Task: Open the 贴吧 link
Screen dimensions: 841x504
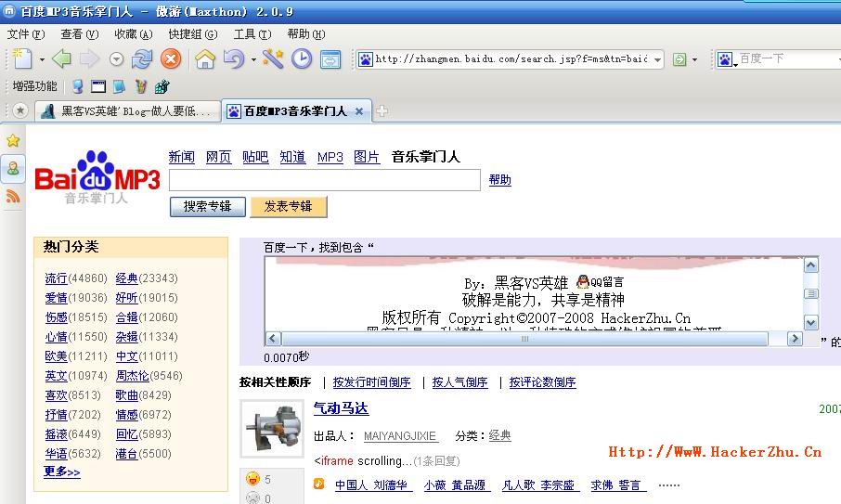Action: 255,157
